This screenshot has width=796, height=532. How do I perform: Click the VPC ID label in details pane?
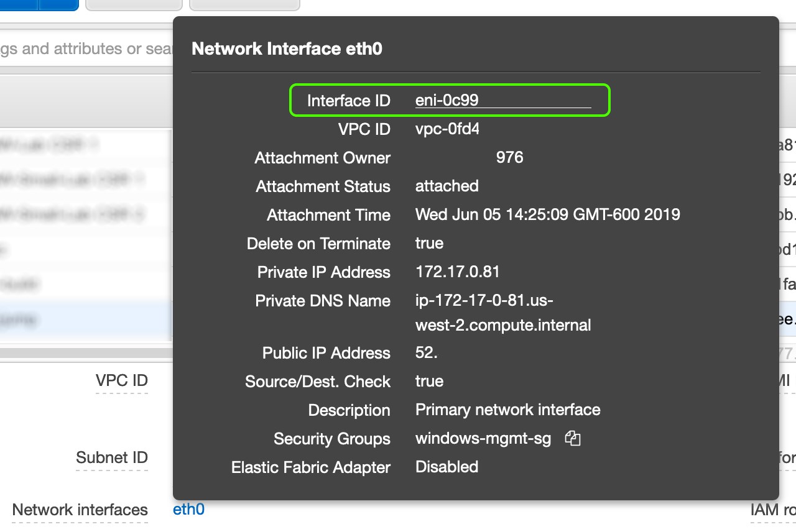coord(122,380)
